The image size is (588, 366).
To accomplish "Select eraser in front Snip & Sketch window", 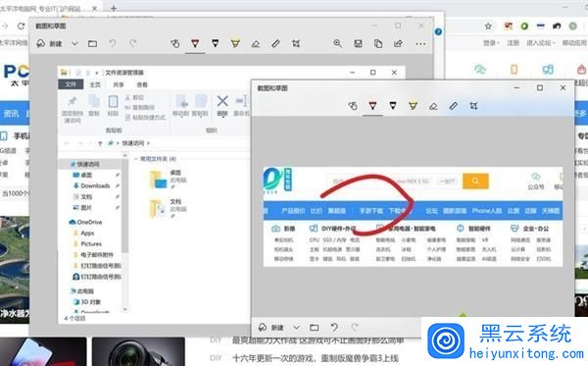I will [433, 106].
